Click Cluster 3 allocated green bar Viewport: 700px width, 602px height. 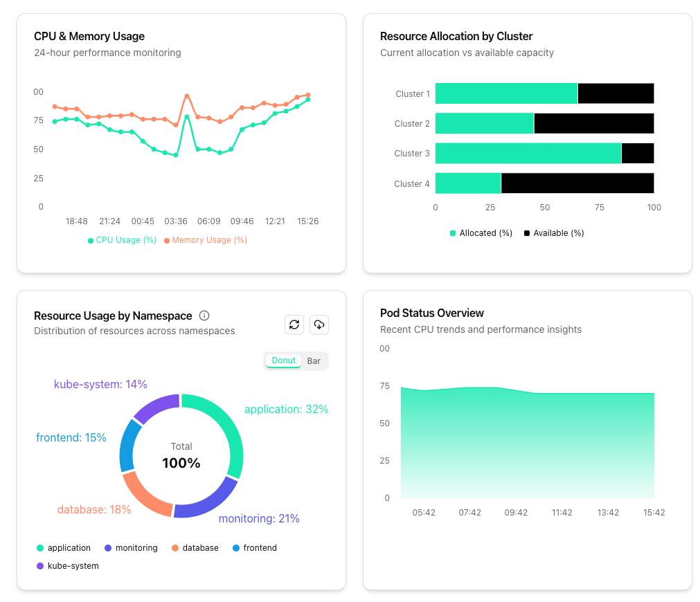coord(528,154)
